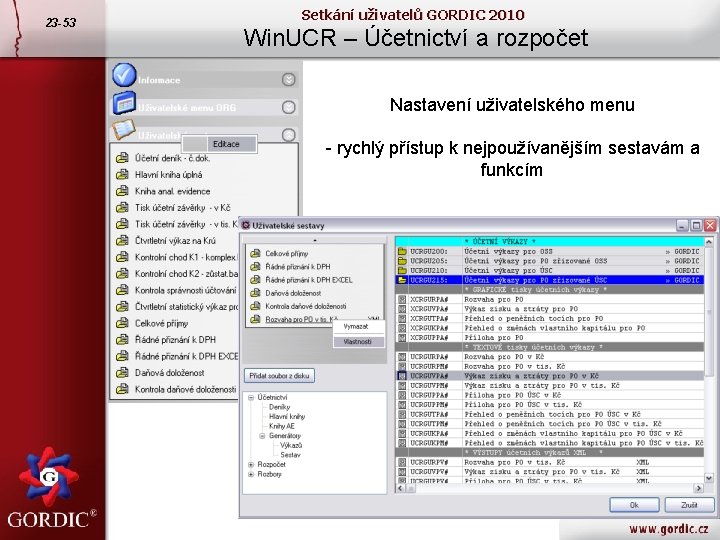Click icon beside Účetní deník - č.dok.
This screenshot has width=720, height=540.
click(x=122, y=158)
